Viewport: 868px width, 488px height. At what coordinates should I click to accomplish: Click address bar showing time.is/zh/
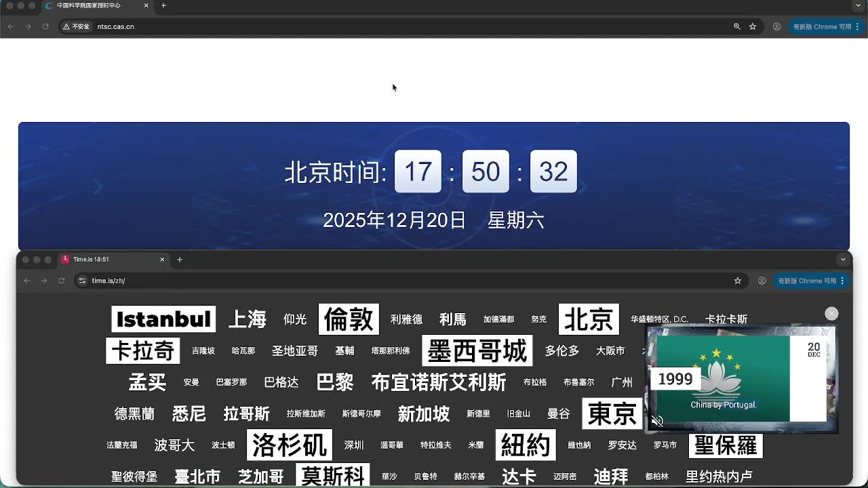tap(410, 281)
